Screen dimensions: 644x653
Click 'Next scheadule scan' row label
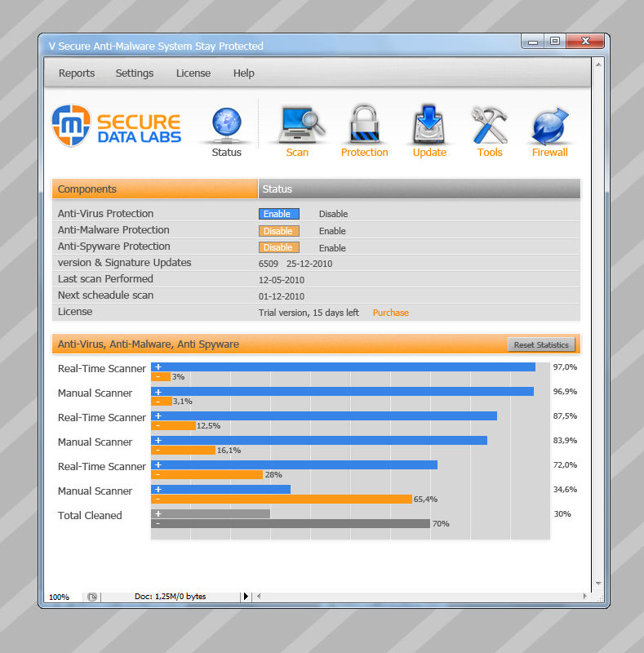pyautogui.click(x=106, y=295)
